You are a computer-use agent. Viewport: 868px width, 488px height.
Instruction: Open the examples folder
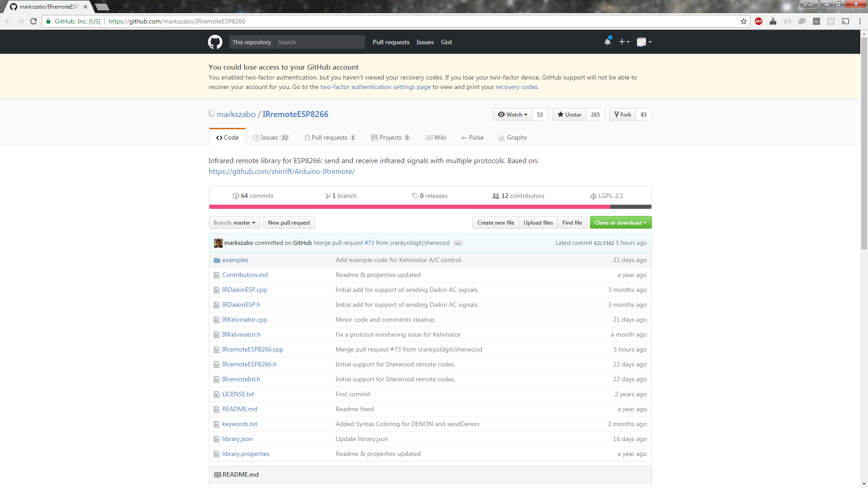pos(235,260)
